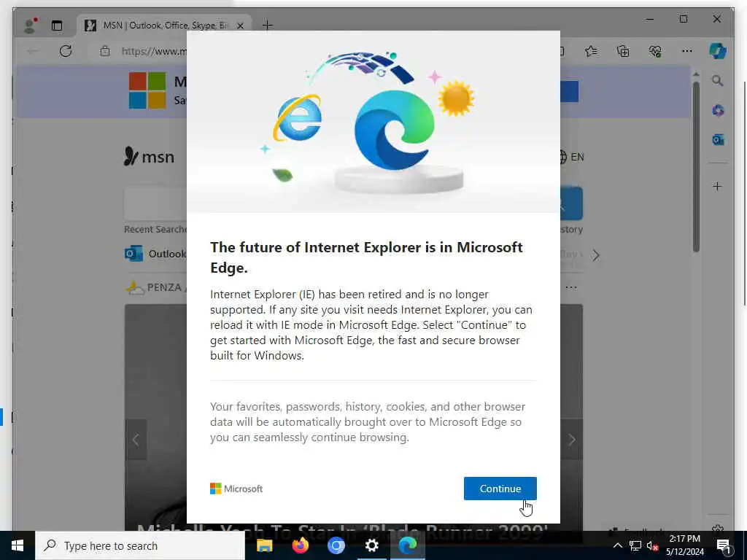747x560 pixels.
Task: Click the msn logo on the page
Action: (149, 157)
